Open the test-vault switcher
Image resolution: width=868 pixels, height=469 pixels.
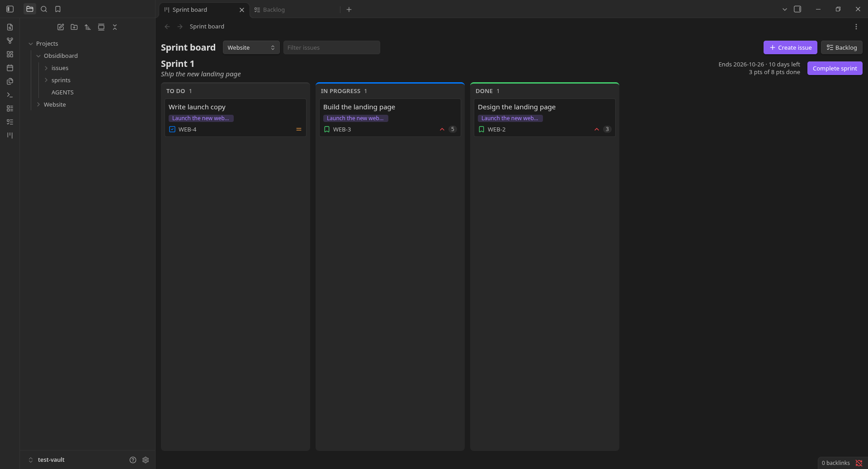(x=47, y=460)
